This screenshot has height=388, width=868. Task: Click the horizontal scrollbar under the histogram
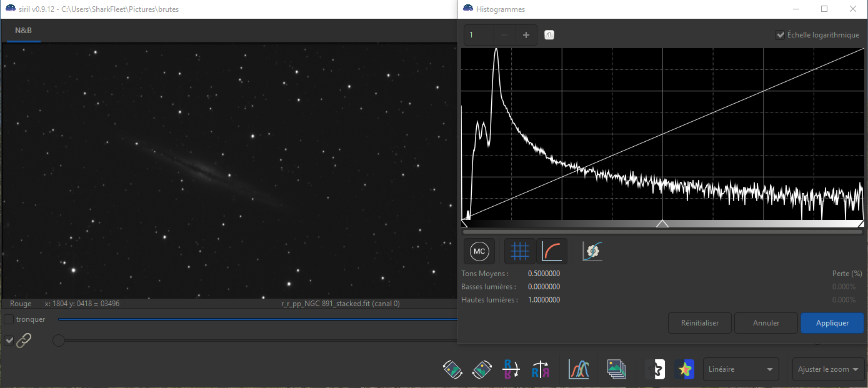(x=662, y=232)
